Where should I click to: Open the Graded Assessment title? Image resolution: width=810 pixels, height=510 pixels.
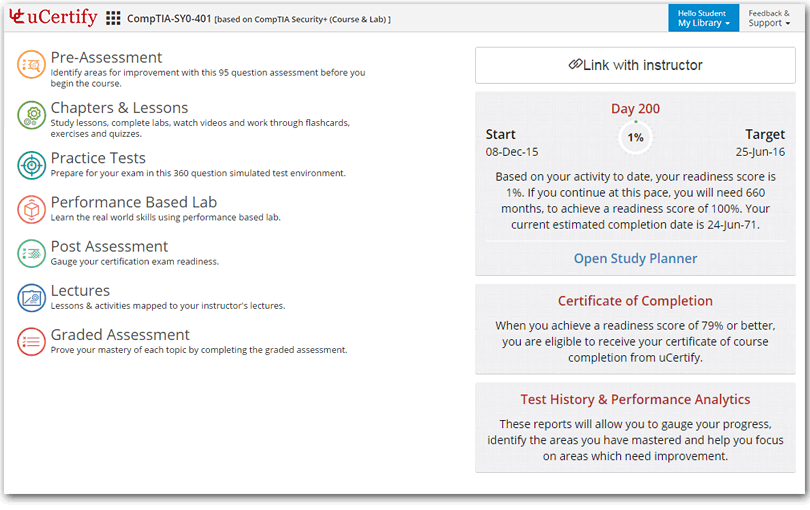[x=120, y=335]
